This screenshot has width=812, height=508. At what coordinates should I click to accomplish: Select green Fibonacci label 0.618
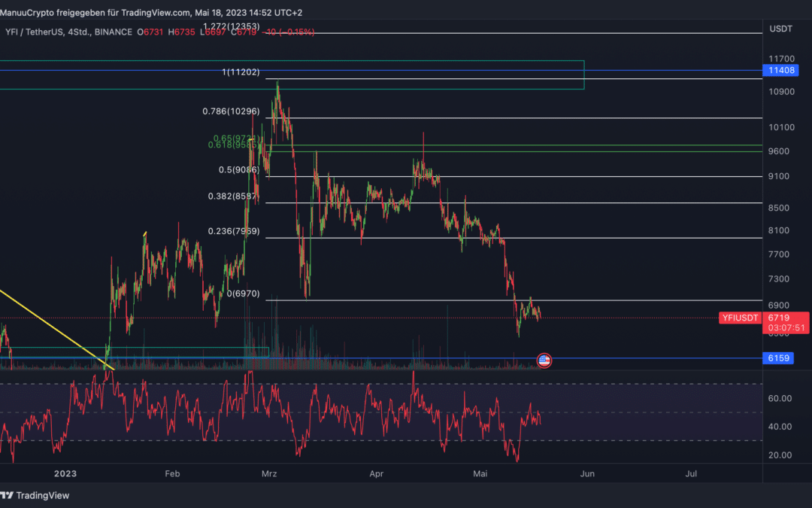click(235, 145)
